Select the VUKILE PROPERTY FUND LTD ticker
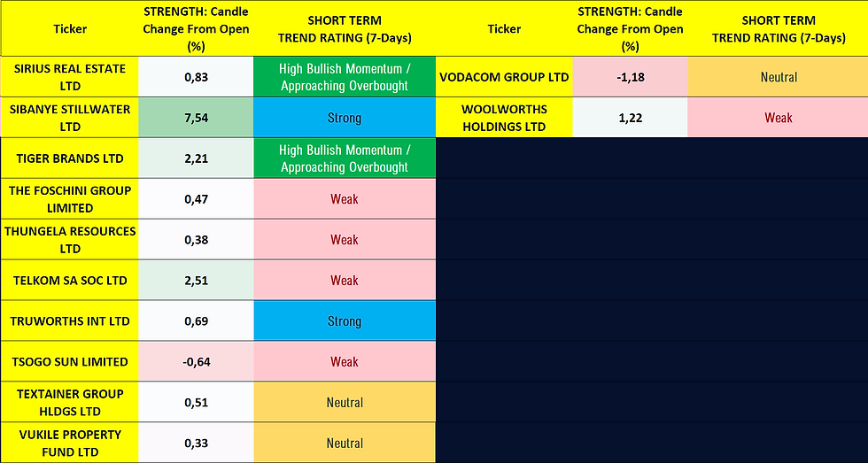This screenshot has width=868, height=463. click(70, 444)
